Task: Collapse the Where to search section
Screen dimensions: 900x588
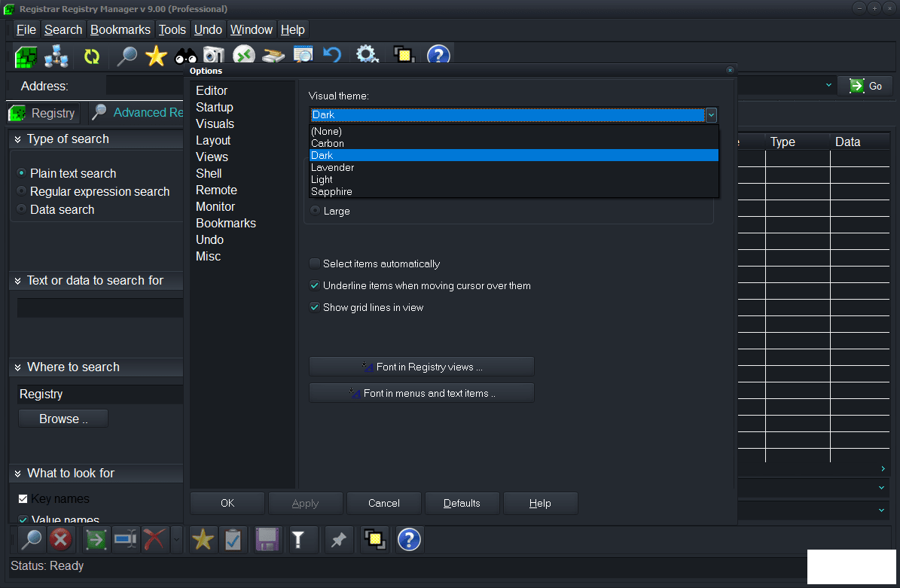Action: (x=18, y=367)
